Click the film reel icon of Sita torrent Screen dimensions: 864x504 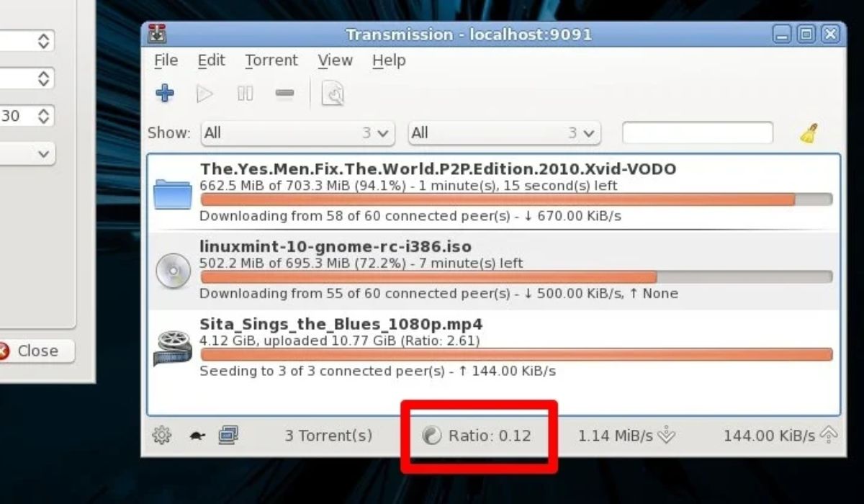[x=173, y=348]
